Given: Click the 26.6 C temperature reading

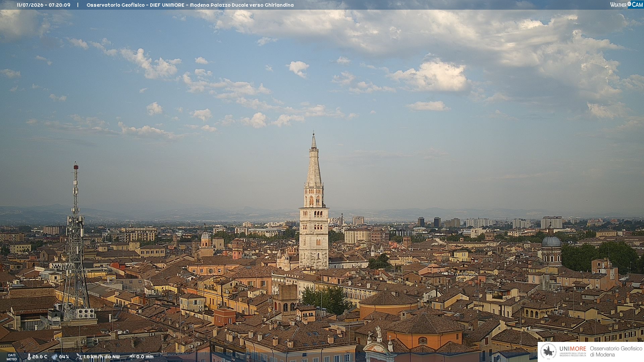Looking at the screenshot, I should coord(40,357).
